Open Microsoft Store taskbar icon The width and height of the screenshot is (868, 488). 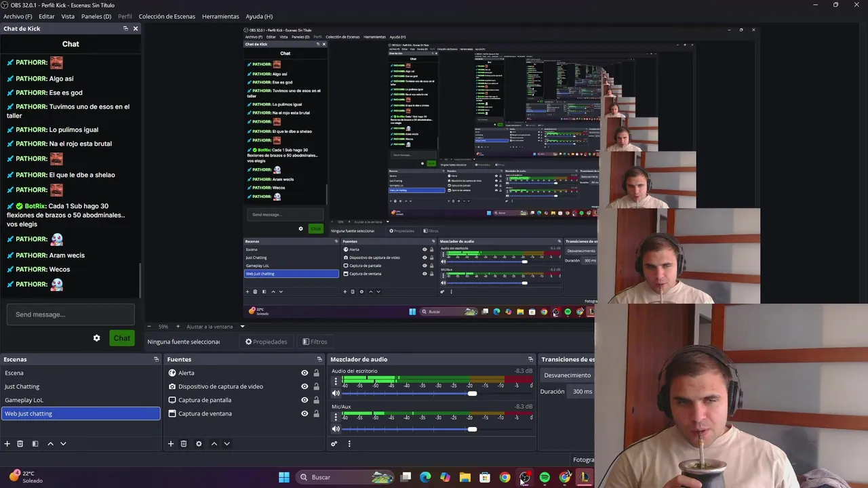point(485,477)
